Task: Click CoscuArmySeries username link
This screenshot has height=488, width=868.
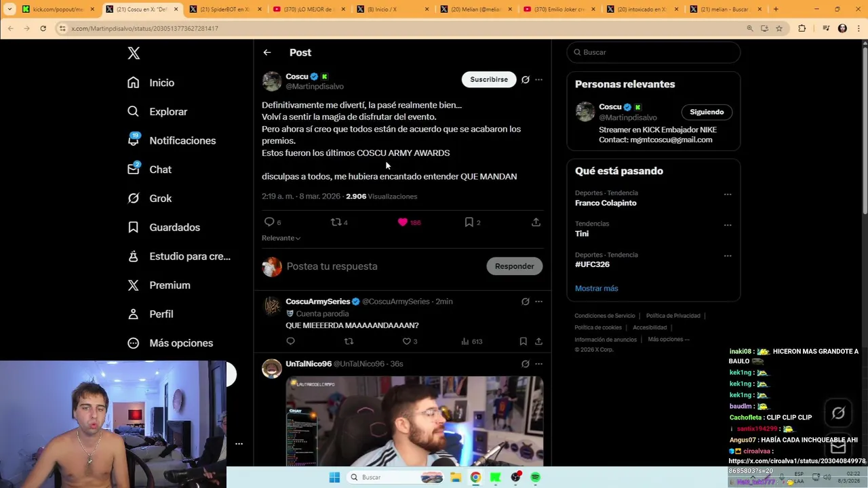Action: (x=318, y=302)
